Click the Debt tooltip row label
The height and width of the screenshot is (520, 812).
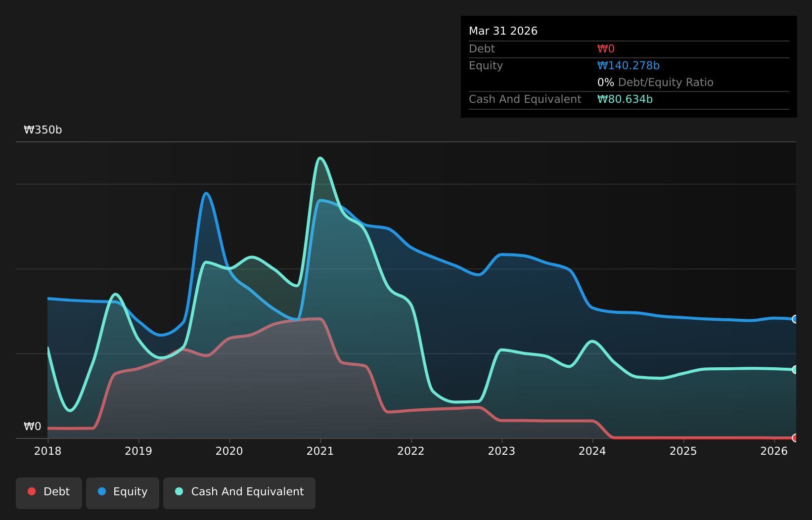[x=482, y=49]
